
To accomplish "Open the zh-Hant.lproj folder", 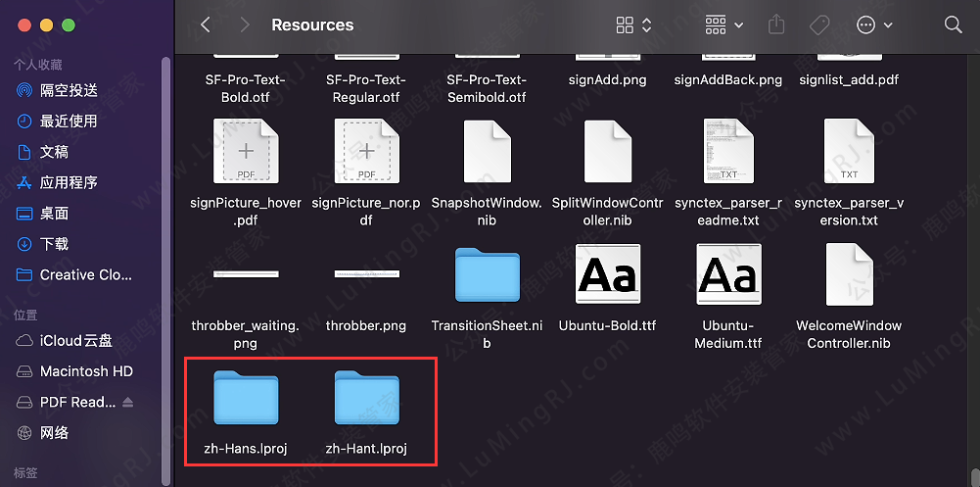I will coord(366,397).
